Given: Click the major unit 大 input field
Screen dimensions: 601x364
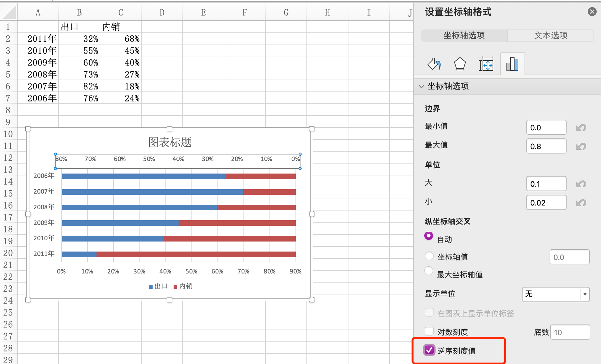Looking at the screenshot, I should tap(546, 184).
